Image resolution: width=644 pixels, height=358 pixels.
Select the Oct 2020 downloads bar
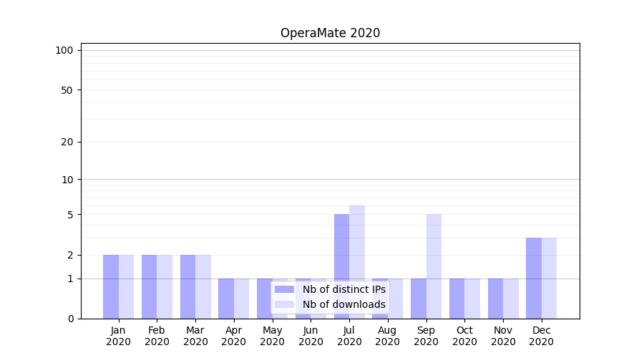472,299
